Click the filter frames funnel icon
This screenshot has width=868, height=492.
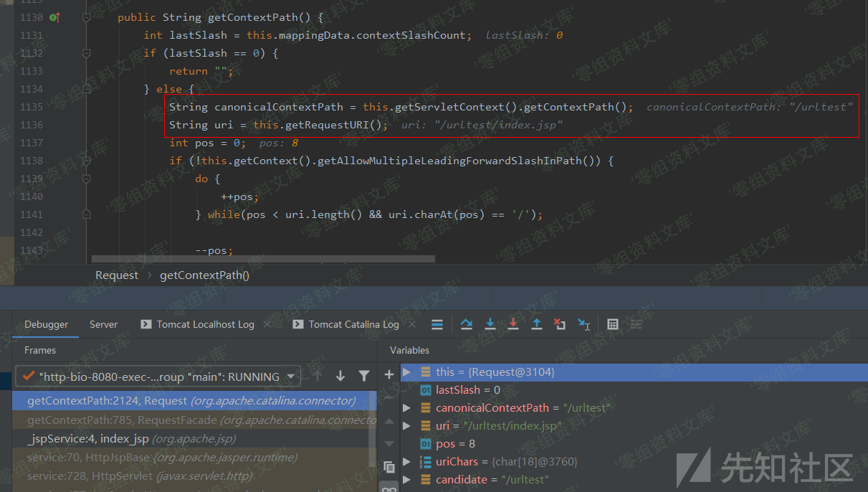[364, 376]
